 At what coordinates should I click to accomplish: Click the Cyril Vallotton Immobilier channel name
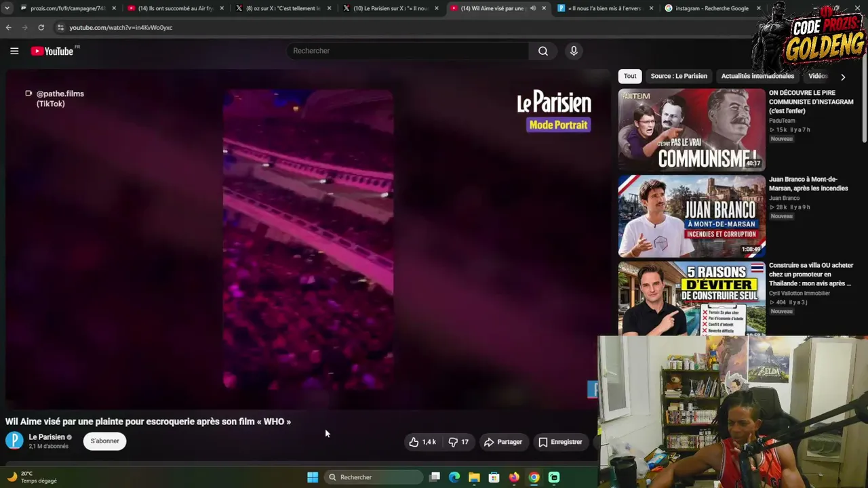(800, 293)
